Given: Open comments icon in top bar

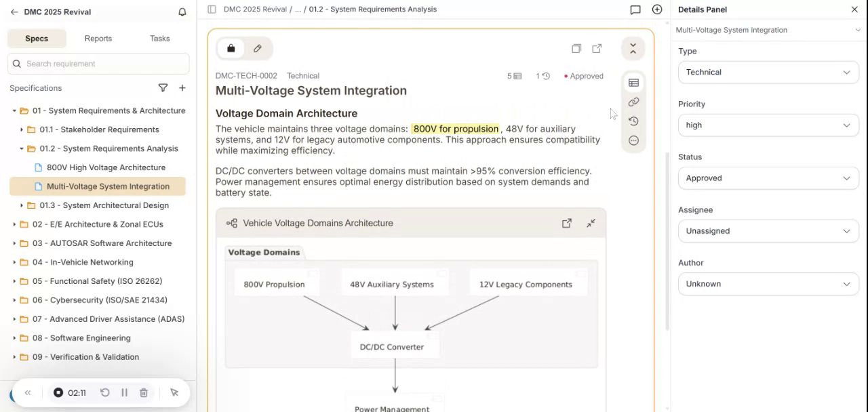Looking at the screenshot, I should 635,9.
